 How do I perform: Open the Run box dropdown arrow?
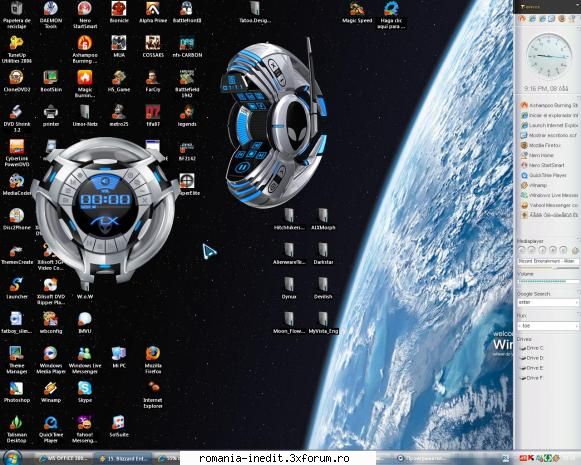[x=577, y=326]
